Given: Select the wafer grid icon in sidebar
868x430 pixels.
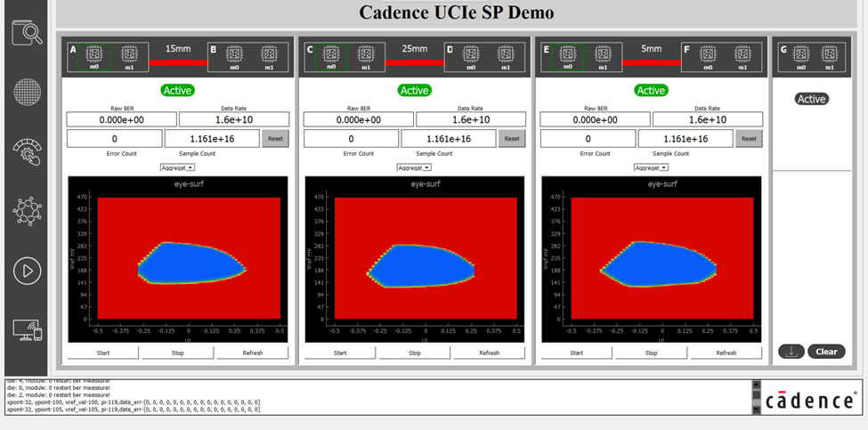Looking at the screenshot, I should (x=27, y=93).
